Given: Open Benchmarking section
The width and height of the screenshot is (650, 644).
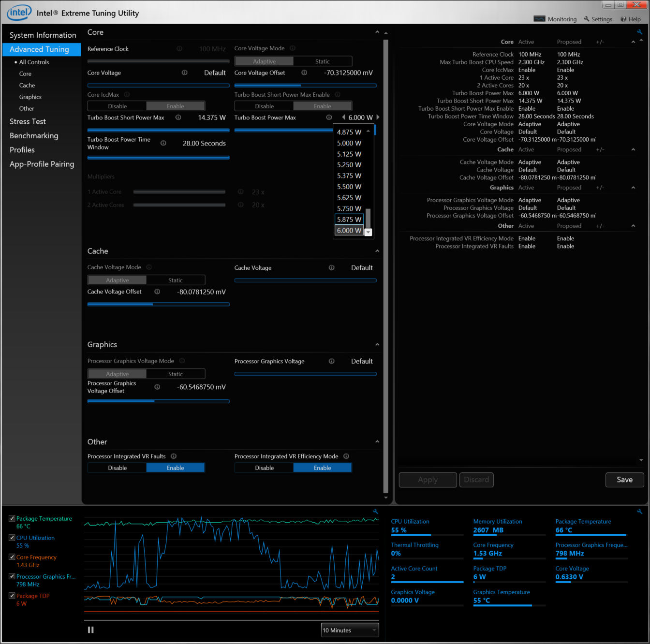Looking at the screenshot, I should (34, 136).
